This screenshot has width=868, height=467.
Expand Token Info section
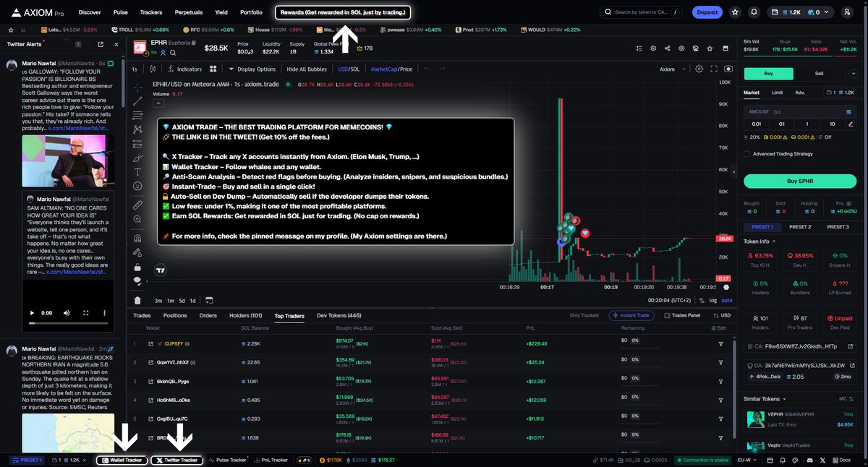pyautogui.click(x=760, y=241)
